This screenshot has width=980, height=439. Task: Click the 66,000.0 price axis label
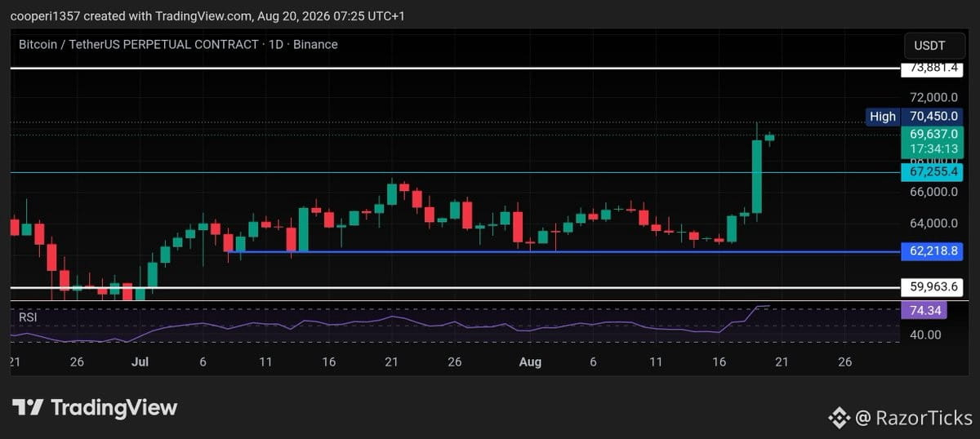click(932, 192)
